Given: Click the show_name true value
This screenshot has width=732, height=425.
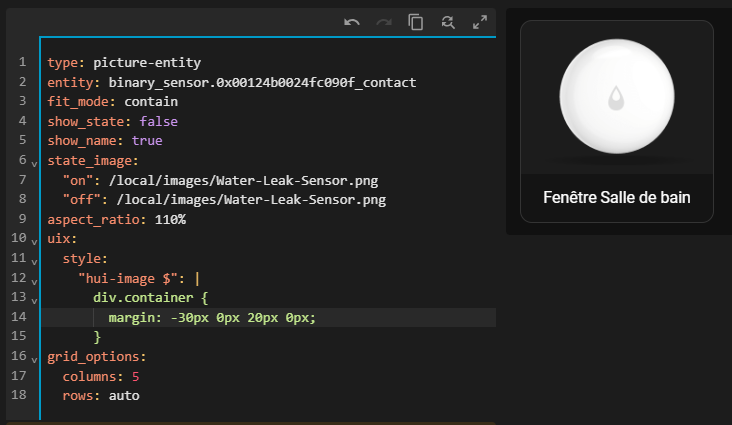Looking at the screenshot, I should coord(146,141).
